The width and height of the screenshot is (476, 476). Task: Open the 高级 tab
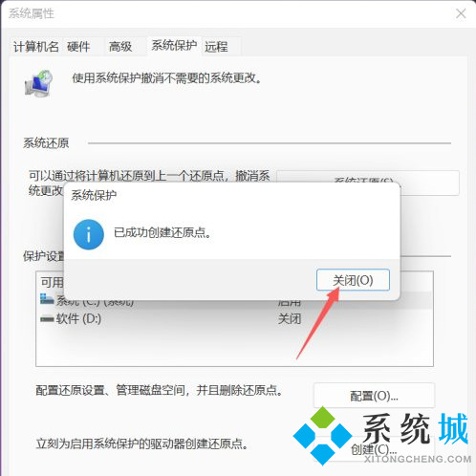click(x=120, y=47)
